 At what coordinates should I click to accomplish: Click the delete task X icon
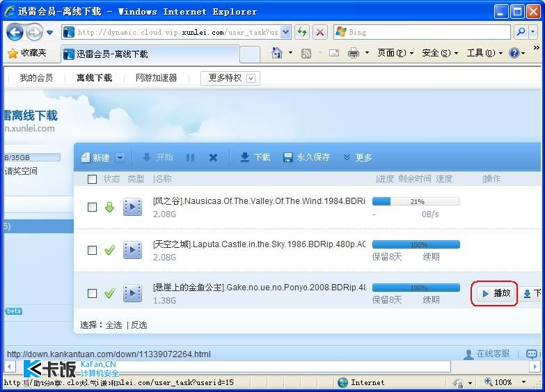click(x=213, y=158)
